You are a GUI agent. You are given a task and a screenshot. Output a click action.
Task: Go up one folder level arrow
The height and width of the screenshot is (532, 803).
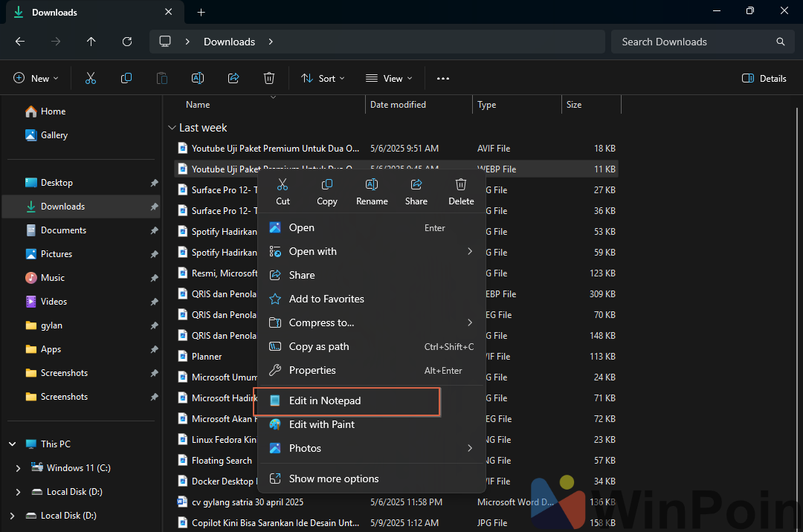click(91, 42)
